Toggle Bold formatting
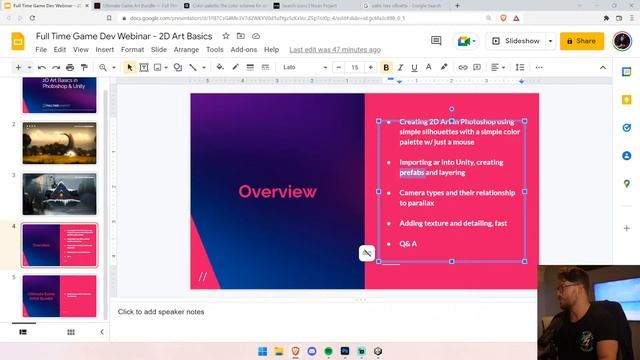The image size is (640, 360). pyautogui.click(x=386, y=67)
